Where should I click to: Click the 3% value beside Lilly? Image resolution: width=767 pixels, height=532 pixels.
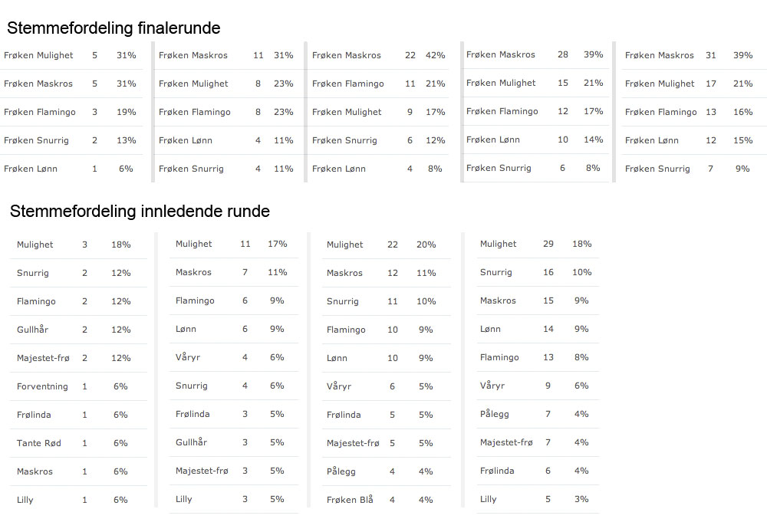[581, 499]
